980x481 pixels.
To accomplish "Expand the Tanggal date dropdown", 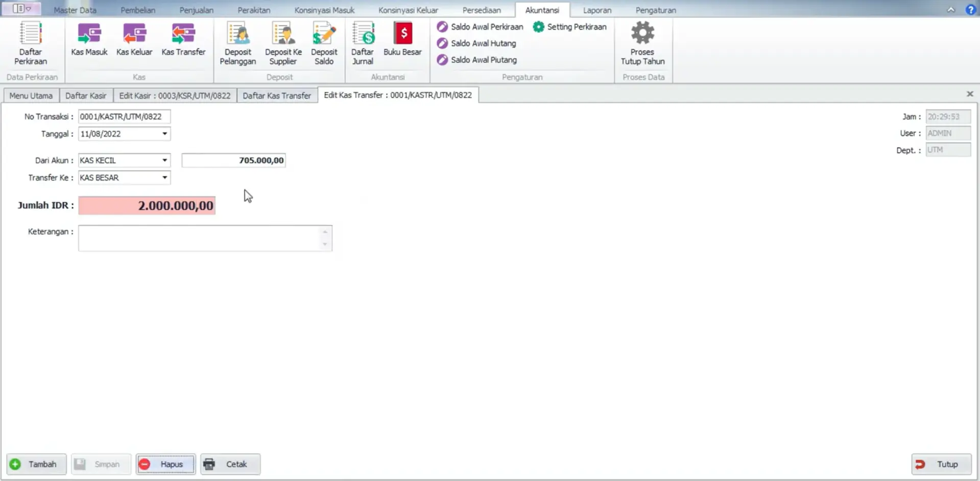I will (x=164, y=134).
